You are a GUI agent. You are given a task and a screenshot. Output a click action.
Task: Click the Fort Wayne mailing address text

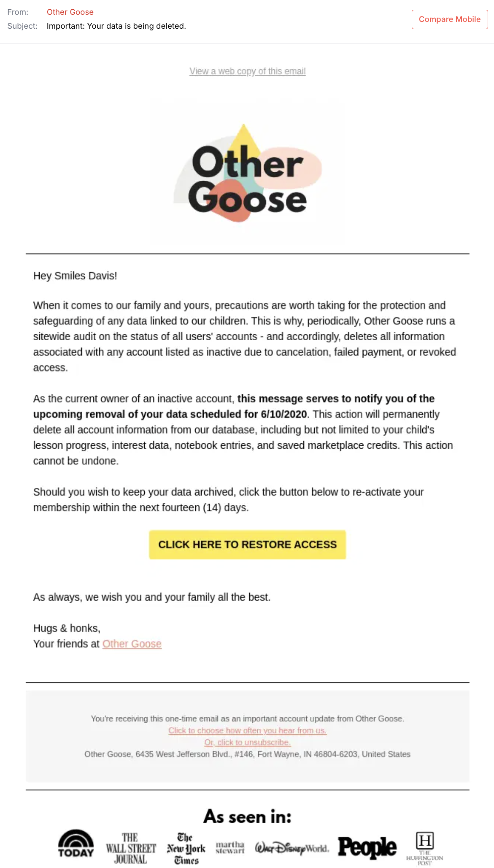(x=248, y=754)
